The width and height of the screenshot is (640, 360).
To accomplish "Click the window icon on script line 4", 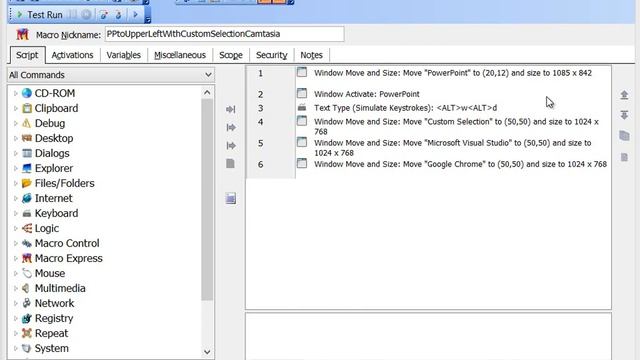I will click(x=302, y=121).
